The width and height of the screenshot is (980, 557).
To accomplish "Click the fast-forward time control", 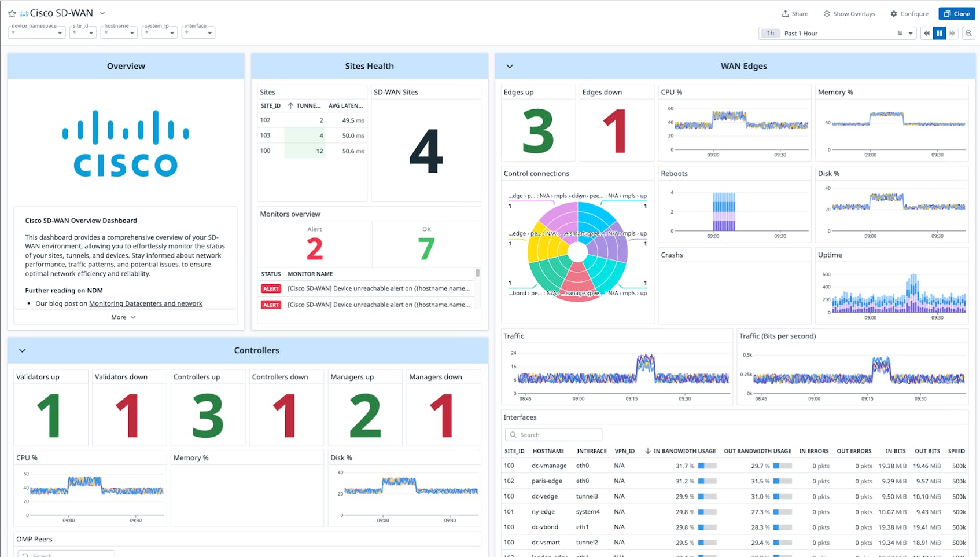I will pos(952,33).
